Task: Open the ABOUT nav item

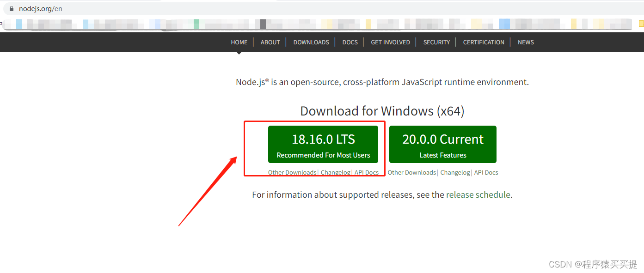Action: [270, 42]
